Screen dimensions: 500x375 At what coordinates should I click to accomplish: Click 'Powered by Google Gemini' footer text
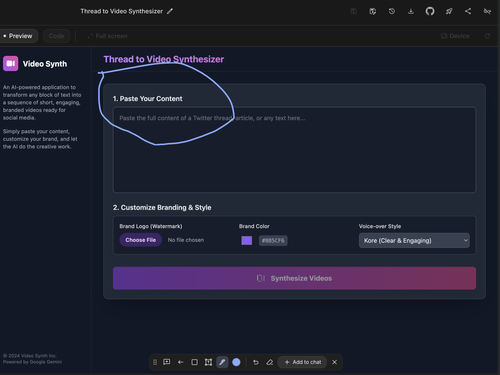coord(32,362)
